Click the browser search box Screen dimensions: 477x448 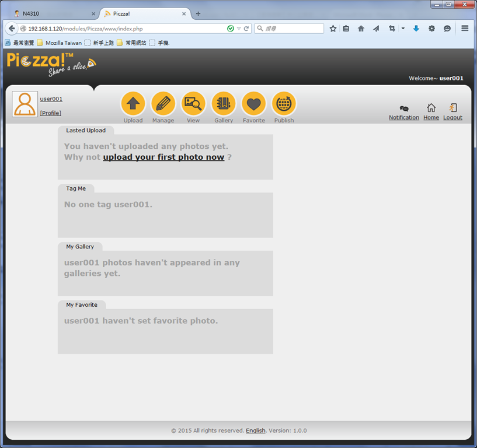point(289,29)
